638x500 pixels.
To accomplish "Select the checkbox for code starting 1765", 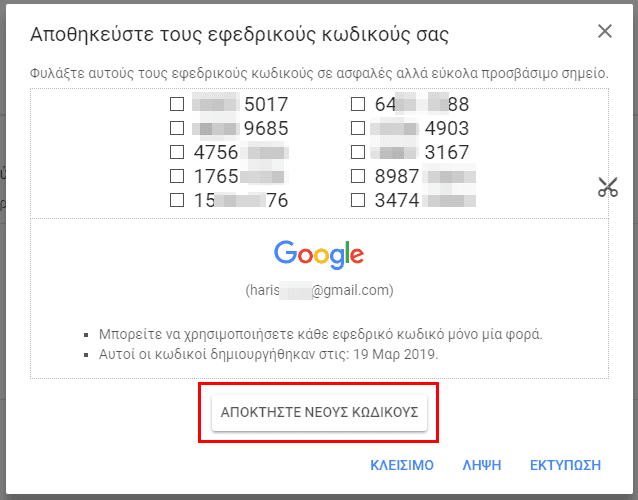I will pos(177,176).
